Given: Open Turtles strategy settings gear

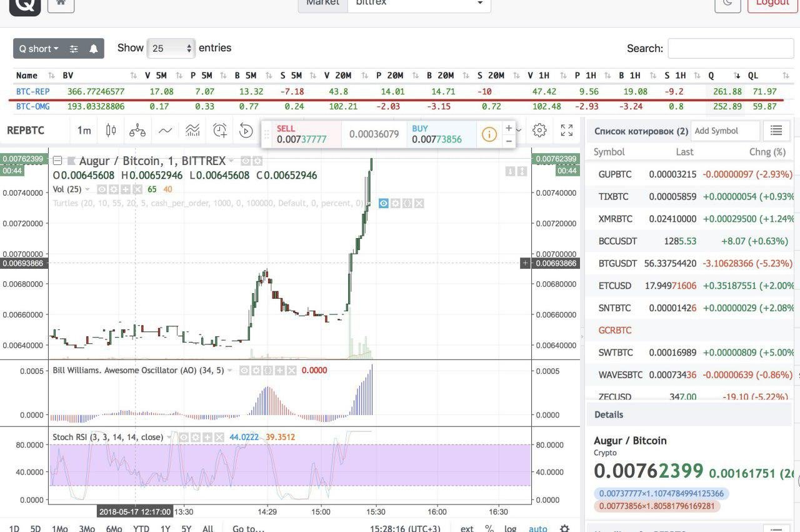Looking at the screenshot, I should coord(396,203).
